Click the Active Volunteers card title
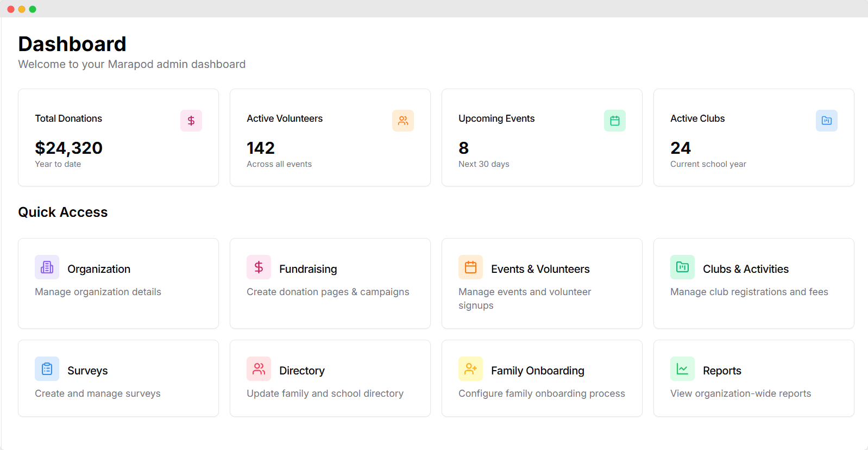This screenshot has width=868, height=450. [285, 118]
